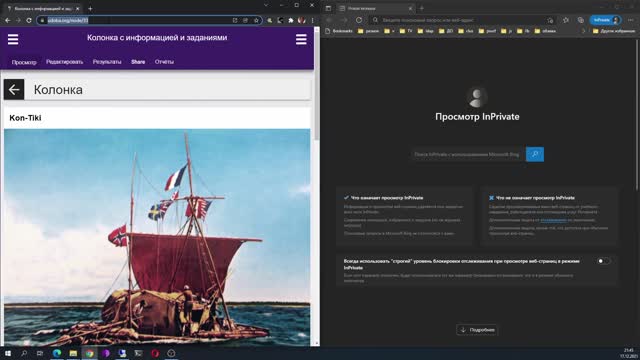
Task: Reload the page in Chrome
Action: pos(29,20)
